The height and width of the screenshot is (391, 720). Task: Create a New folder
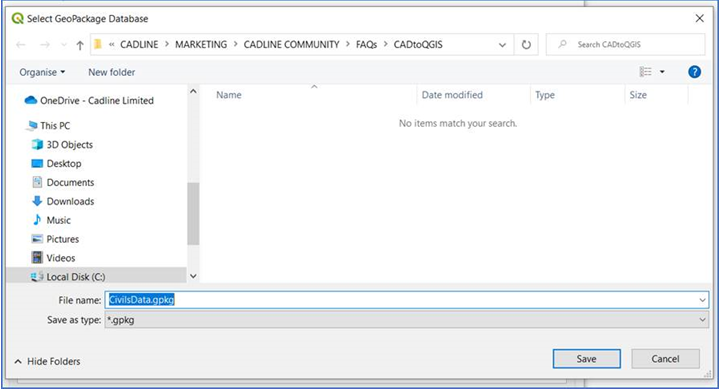coord(112,73)
